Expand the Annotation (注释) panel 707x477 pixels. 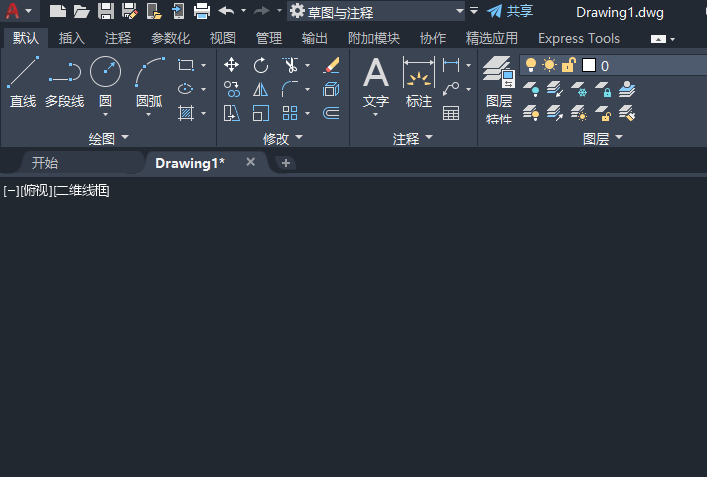click(413, 138)
